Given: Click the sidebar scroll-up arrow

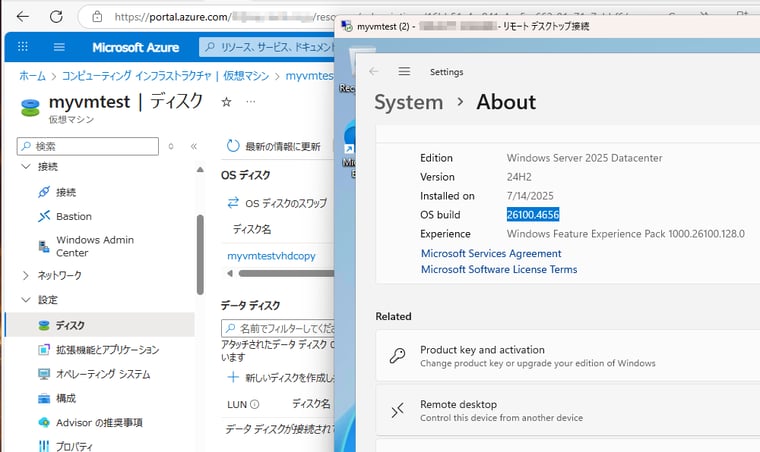Looking at the screenshot, I should click(x=200, y=170).
